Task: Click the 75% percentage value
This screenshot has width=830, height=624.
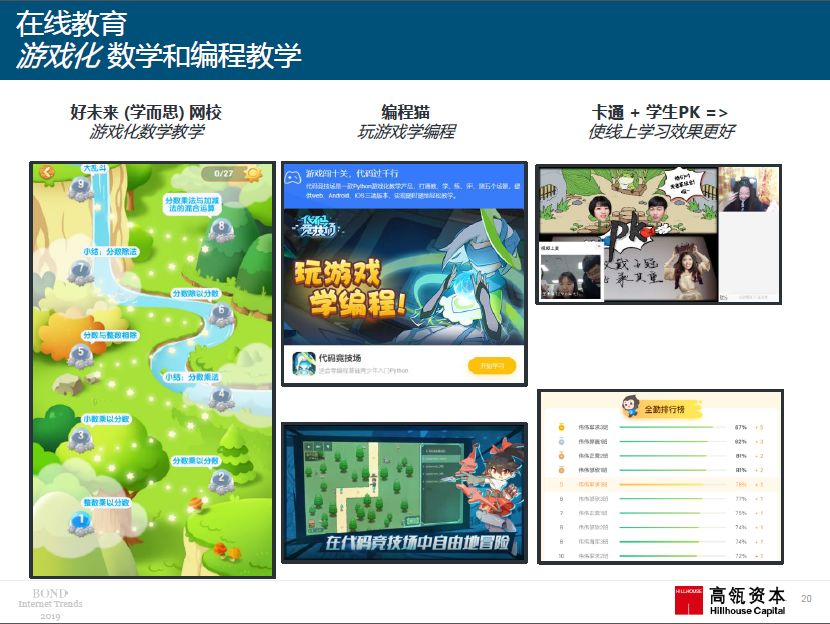Action: 741,513
